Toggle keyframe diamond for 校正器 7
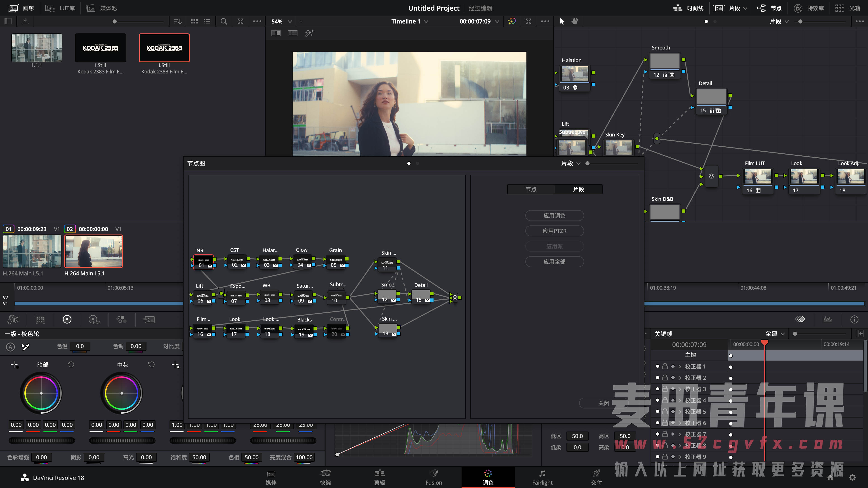 673,434
